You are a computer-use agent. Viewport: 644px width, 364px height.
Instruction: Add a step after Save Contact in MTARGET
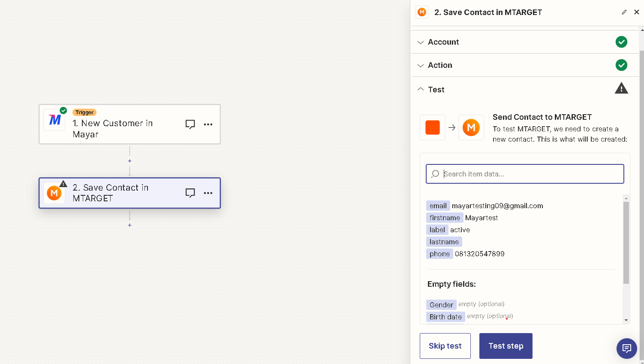point(129,225)
